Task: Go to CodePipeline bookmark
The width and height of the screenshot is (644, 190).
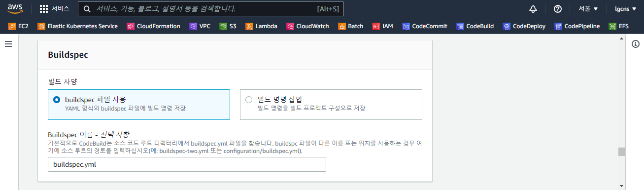Action: coord(577,26)
